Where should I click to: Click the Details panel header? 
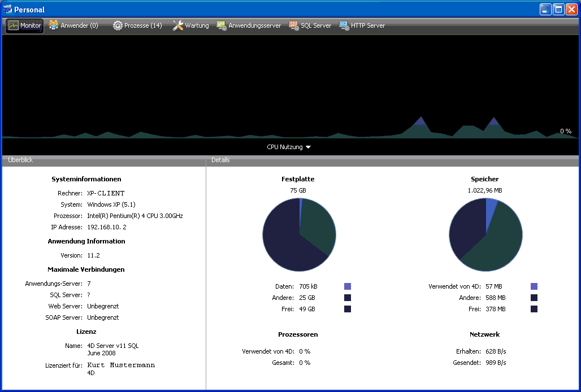click(393, 160)
